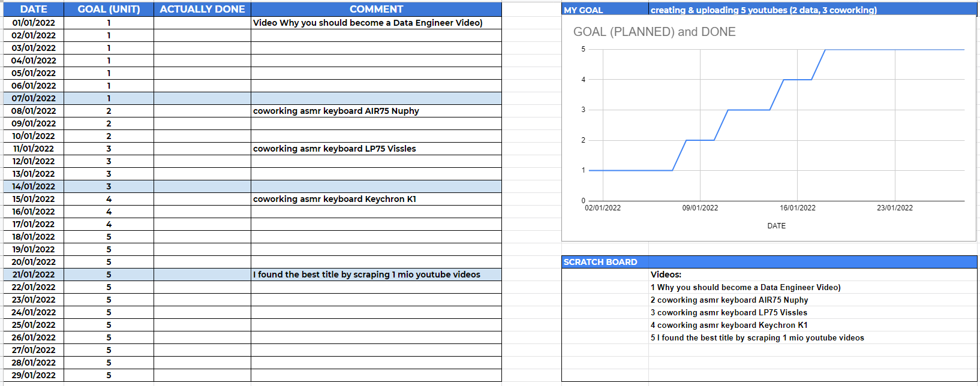Select the GOAL (UNIT) header cell
The height and width of the screenshot is (386, 980).
click(109, 9)
